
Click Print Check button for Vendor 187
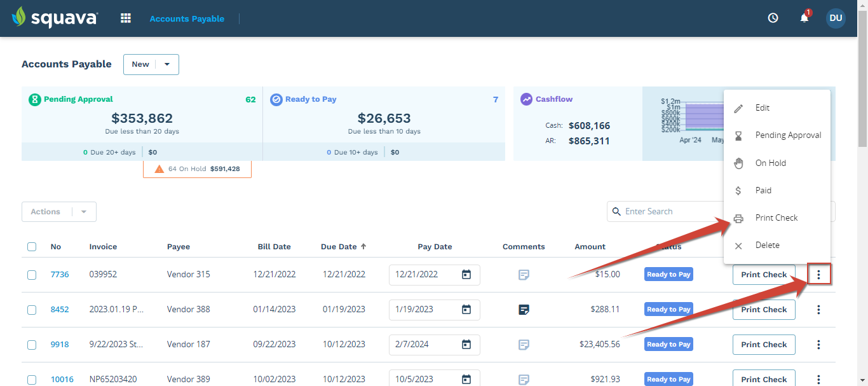pyautogui.click(x=764, y=345)
